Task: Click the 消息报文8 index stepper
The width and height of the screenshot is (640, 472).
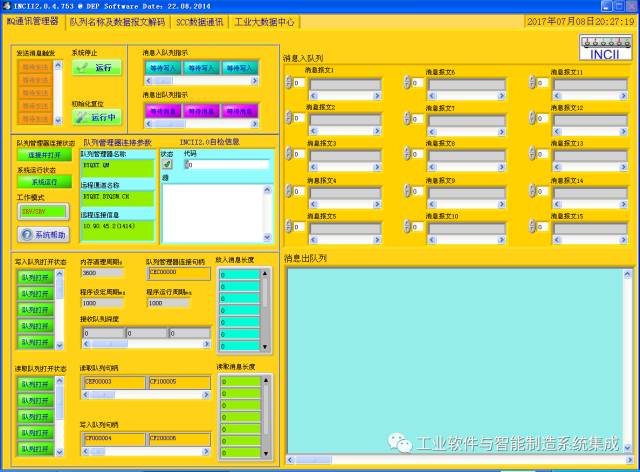Action: tap(407, 154)
